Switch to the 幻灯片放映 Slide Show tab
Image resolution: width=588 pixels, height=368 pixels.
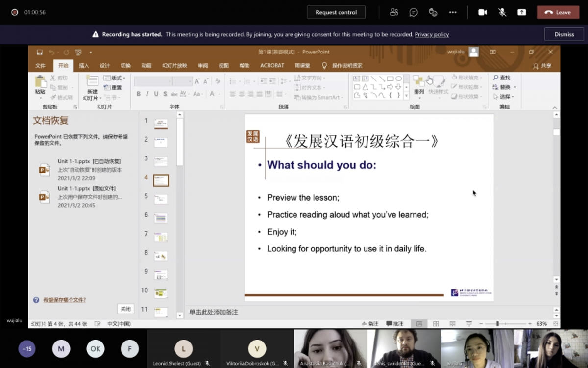tap(175, 66)
